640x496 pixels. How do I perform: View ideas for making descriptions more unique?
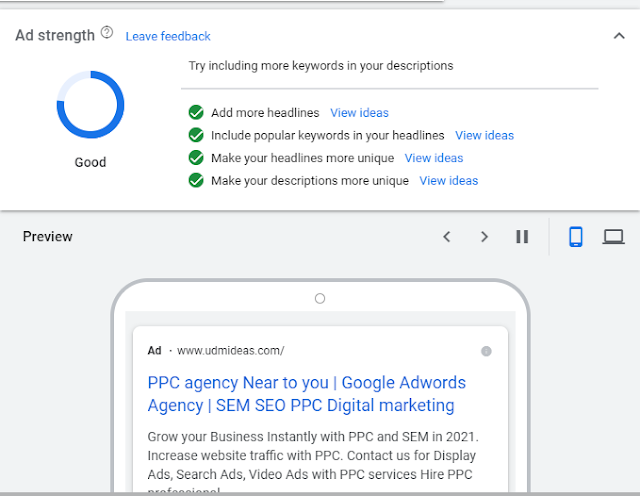click(x=449, y=181)
